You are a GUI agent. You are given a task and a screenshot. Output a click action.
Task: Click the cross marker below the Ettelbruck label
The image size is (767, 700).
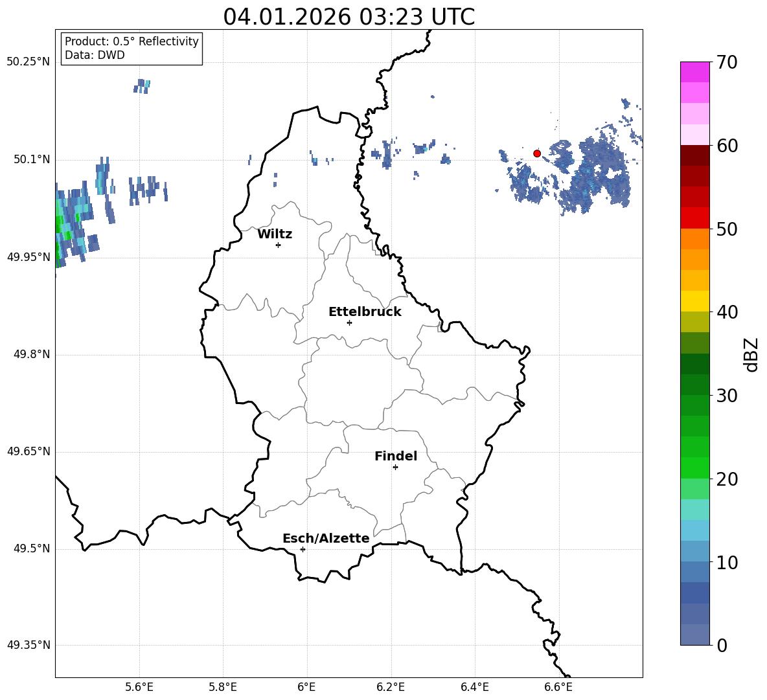[349, 322]
